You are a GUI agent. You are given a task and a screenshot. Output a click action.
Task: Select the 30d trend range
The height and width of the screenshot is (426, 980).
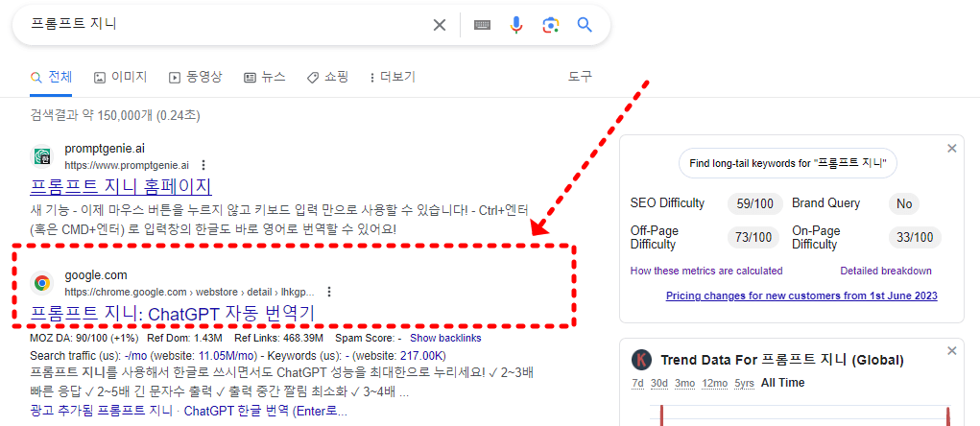pos(659,383)
